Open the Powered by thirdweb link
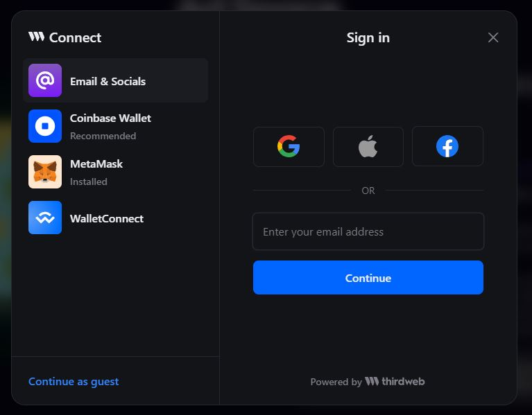 point(368,381)
